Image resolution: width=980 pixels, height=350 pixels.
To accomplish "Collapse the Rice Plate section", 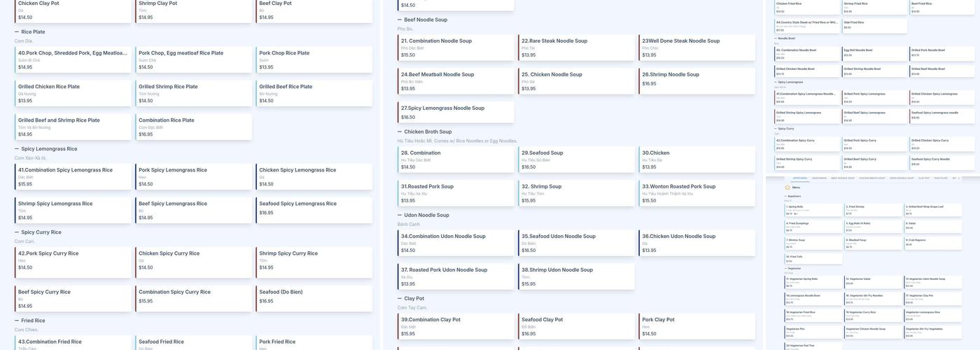I will (x=17, y=31).
